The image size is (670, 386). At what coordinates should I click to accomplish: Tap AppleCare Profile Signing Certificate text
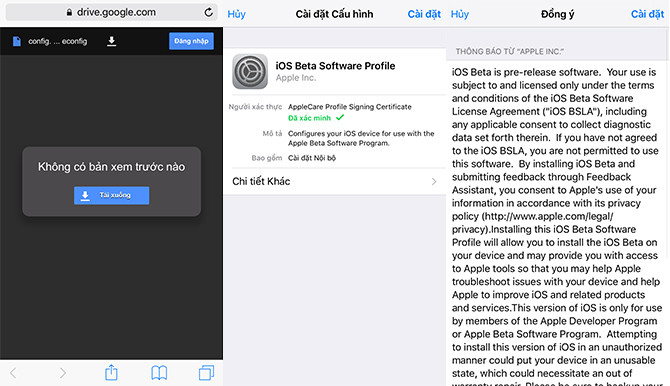[x=350, y=107]
